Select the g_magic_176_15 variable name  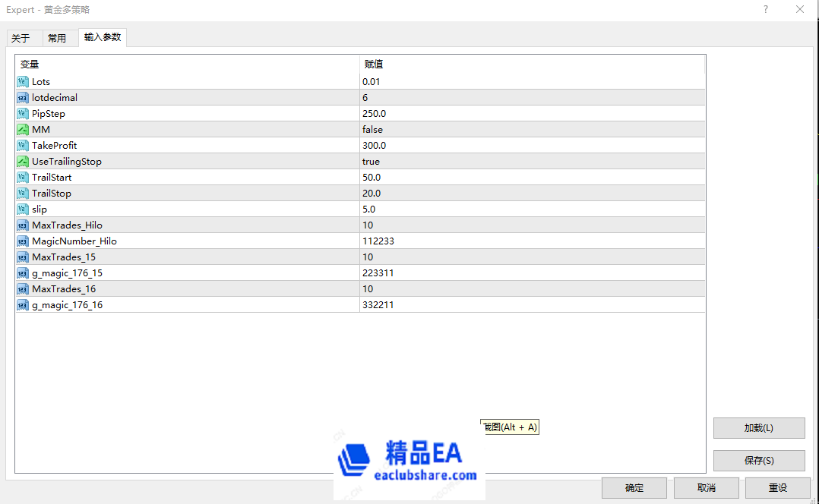[67, 273]
